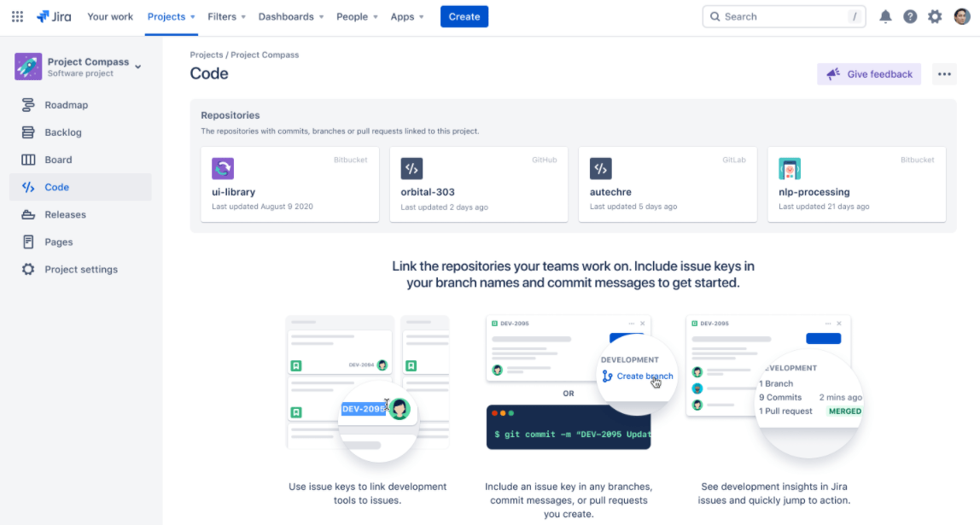Click the Create branch illustration thumbnail
Screen dimensions: 980x525
click(x=582, y=382)
